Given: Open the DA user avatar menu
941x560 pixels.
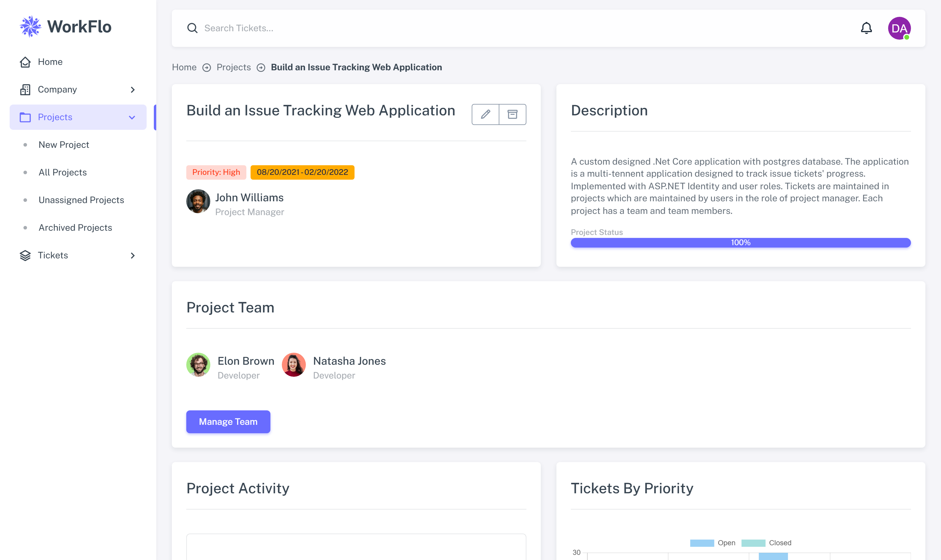Looking at the screenshot, I should click(899, 28).
